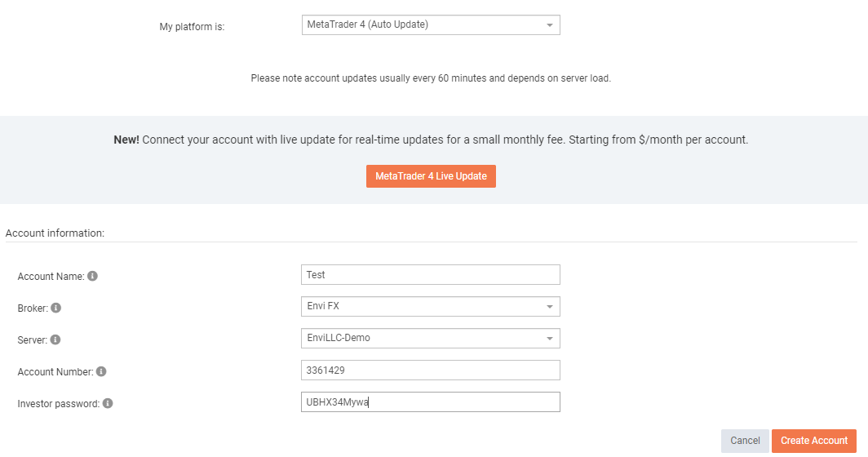
Task: Click the arrow on the platform selector
Action: [550, 25]
